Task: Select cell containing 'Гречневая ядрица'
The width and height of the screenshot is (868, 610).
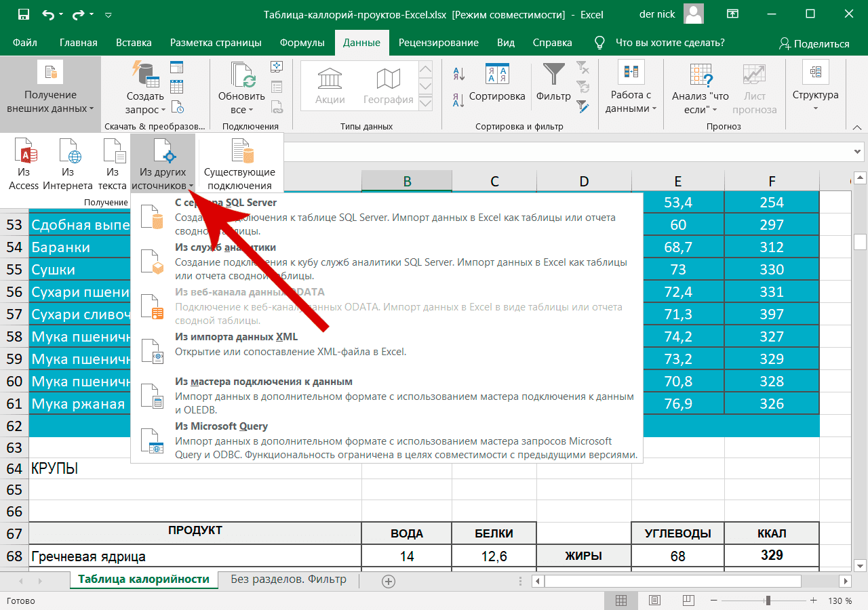Action: coord(195,556)
